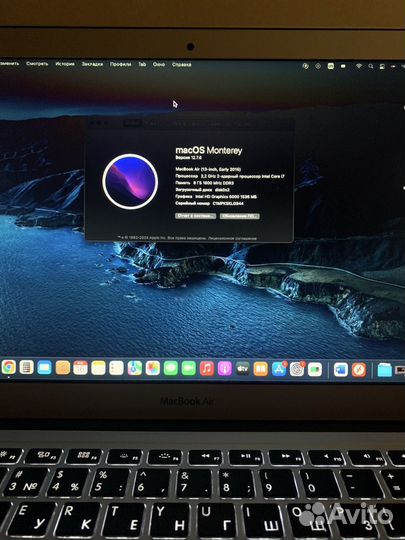Launch Reminders from the Dock

coord(116,368)
